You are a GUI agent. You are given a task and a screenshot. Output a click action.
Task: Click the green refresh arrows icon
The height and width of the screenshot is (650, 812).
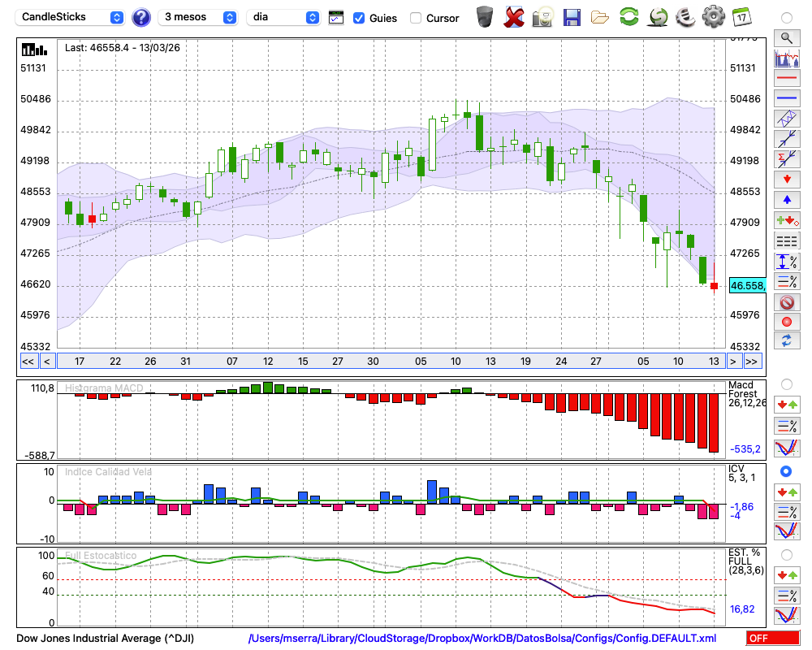coord(629,16)
